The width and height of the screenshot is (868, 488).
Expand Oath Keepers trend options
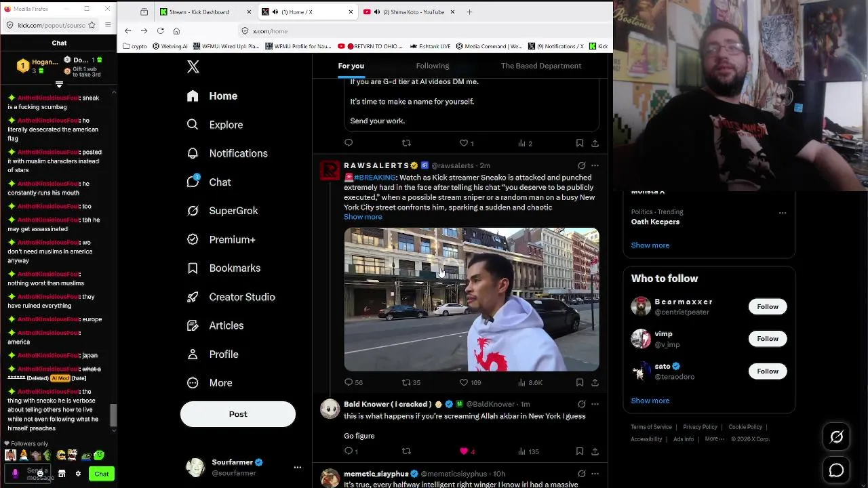[783, 213]
